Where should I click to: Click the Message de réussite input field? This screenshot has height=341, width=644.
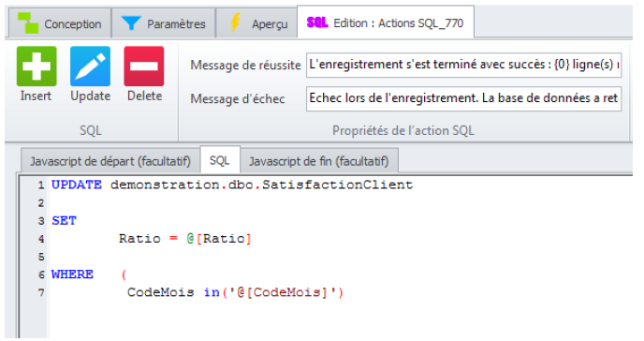[463, 65]
